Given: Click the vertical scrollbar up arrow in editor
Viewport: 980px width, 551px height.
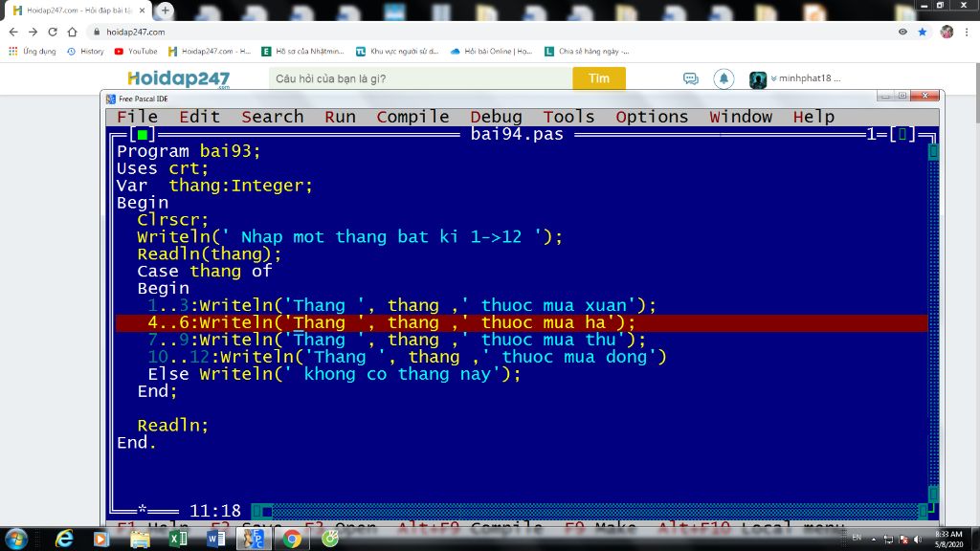Looking at the screenshot, I should [x=933, y=152].
